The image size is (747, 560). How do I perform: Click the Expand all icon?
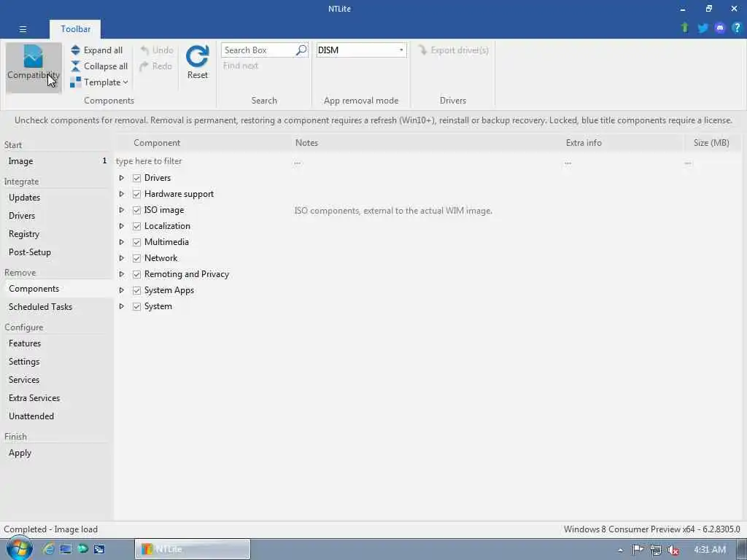coord(75,50)
